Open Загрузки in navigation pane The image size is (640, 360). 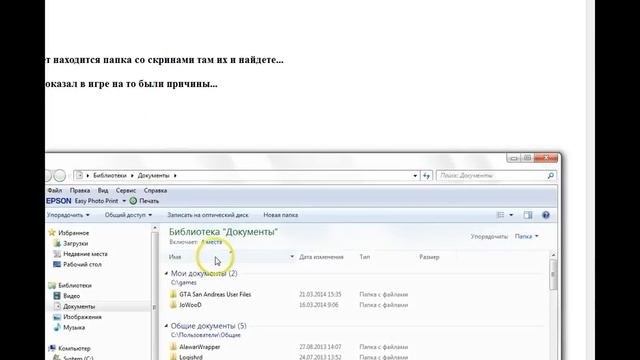pos(76,243)
